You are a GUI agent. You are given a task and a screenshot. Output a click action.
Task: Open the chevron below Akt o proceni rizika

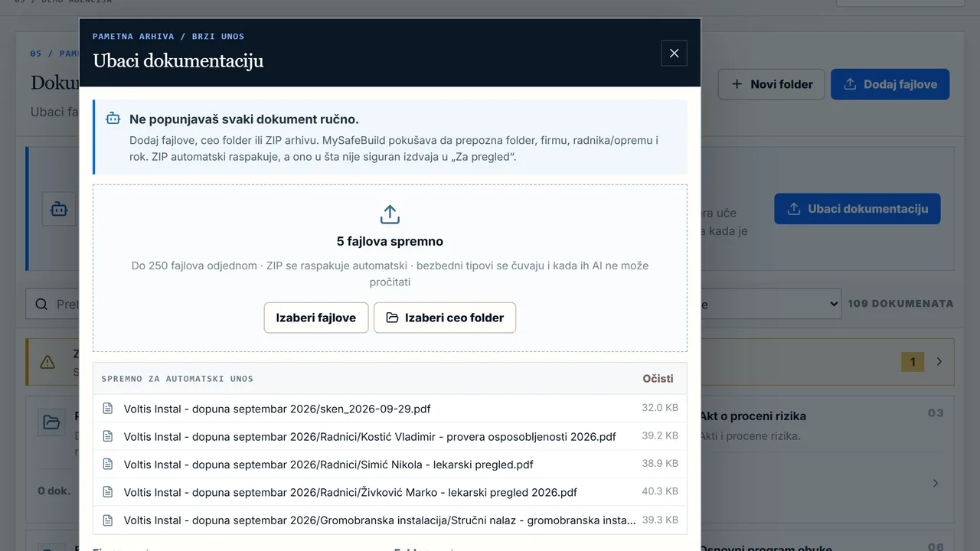tap(935, 484)
